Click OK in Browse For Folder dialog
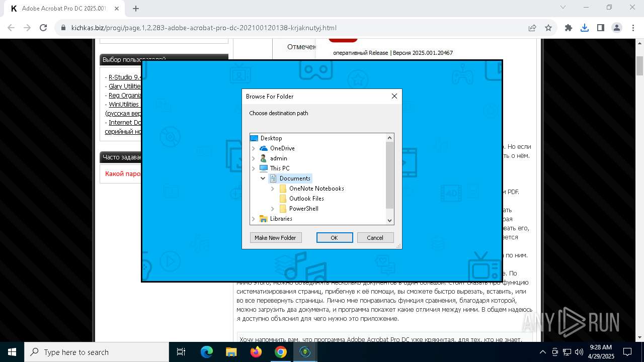This screenshot has width=644, height=362. [334, 238]
